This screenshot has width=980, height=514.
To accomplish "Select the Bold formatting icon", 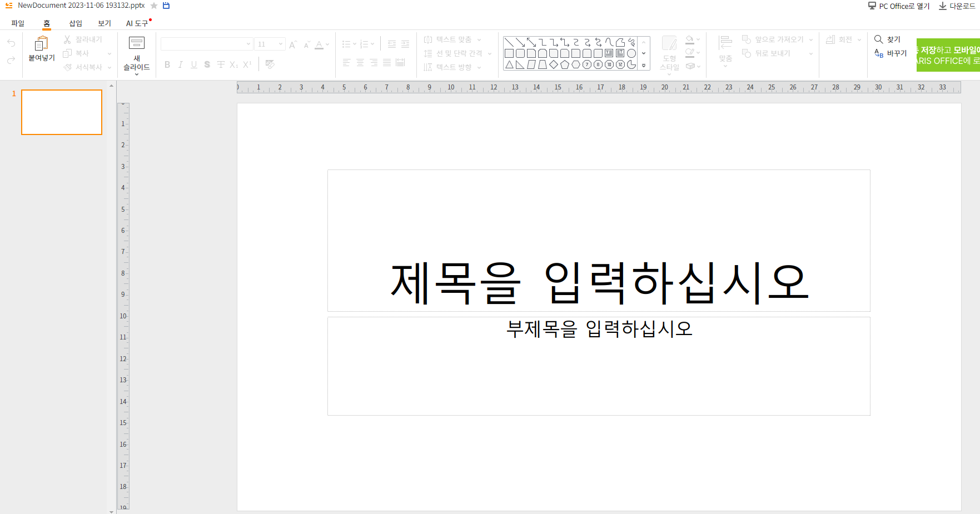I will tap(167, 64).
